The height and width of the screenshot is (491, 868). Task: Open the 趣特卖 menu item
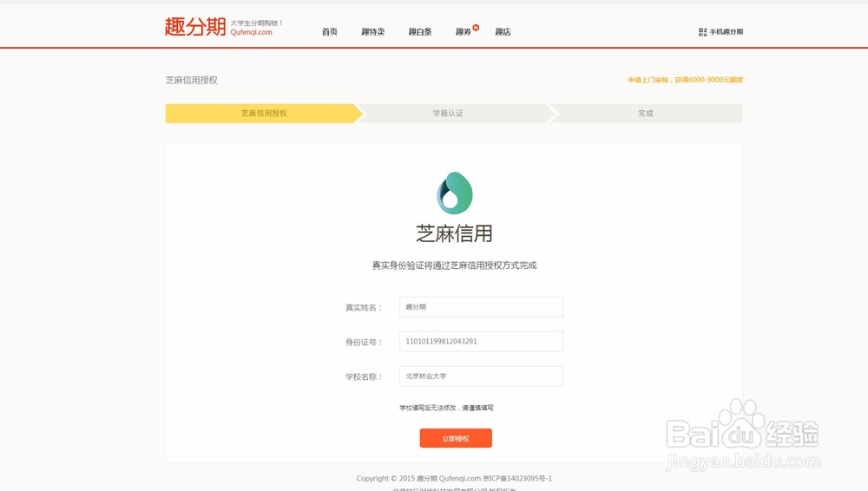coord(372,32)
